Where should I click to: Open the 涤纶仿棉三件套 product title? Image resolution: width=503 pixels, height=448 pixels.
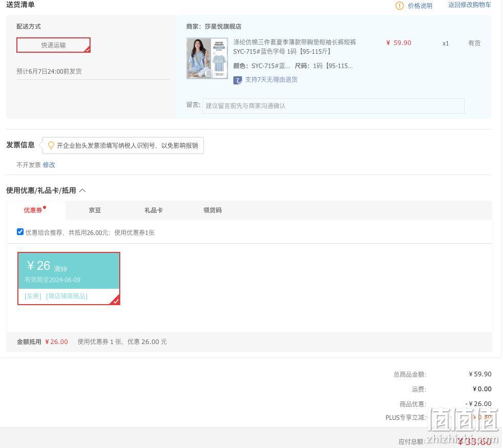[x=295, y=47]
